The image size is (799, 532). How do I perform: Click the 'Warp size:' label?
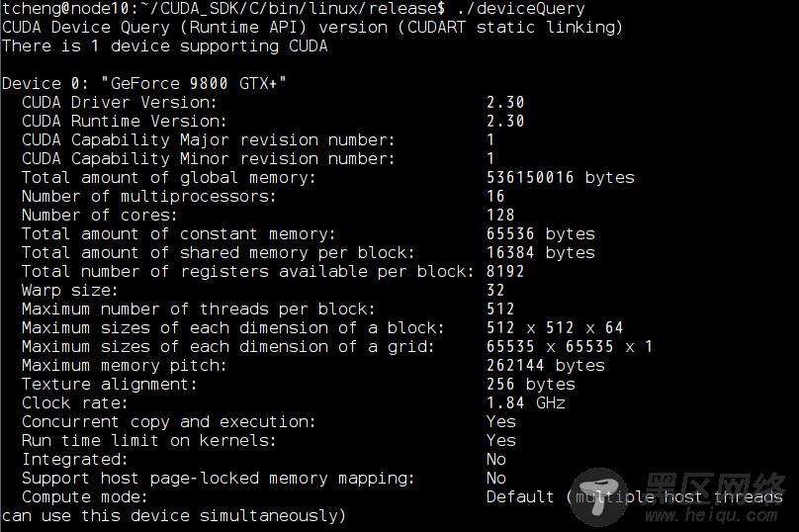[70, 291]
